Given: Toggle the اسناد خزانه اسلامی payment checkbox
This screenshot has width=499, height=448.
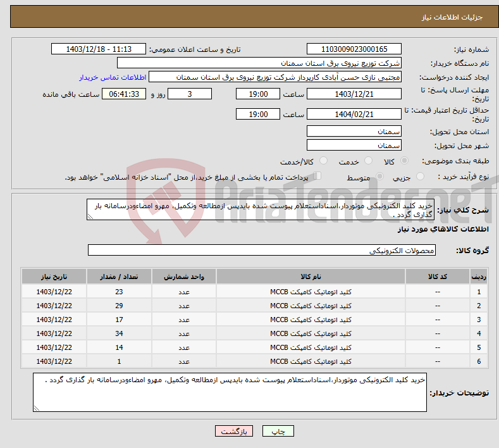Looking at the screenshot, I should click(x=317, y=177).
